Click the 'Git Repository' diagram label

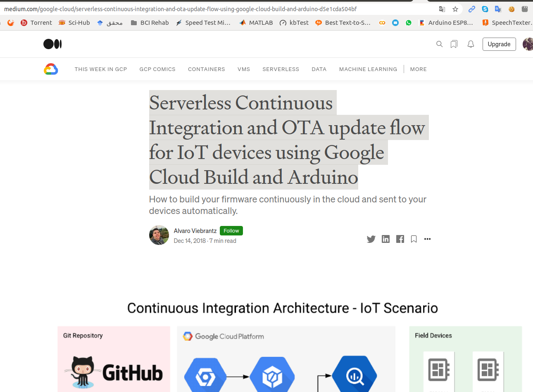point(83,335)
